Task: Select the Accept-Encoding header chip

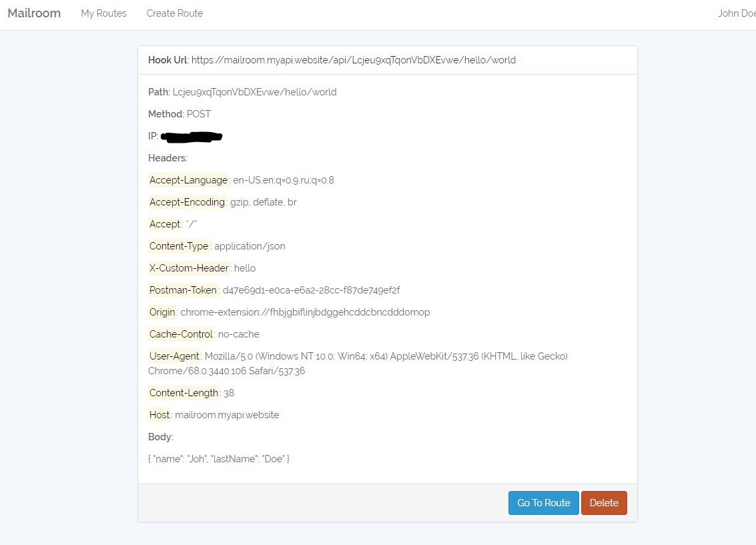Action: [x=187, y=202]
